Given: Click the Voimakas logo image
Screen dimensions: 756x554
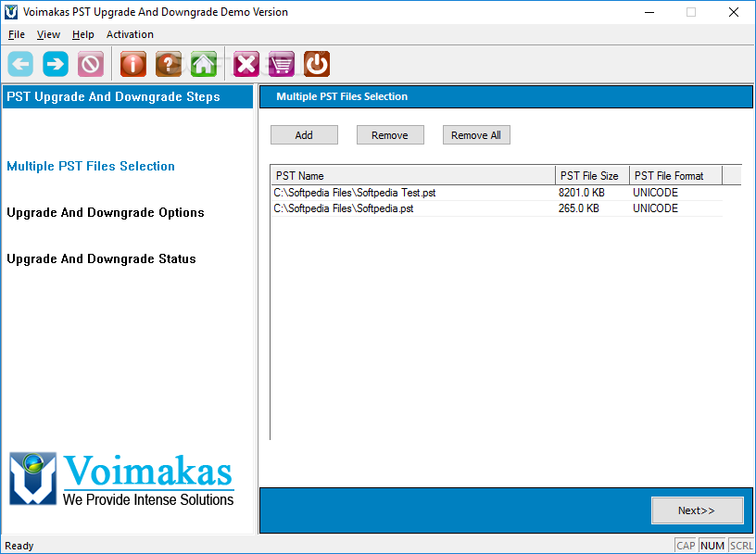Looking at the screenshot, I should pos(121,479).
